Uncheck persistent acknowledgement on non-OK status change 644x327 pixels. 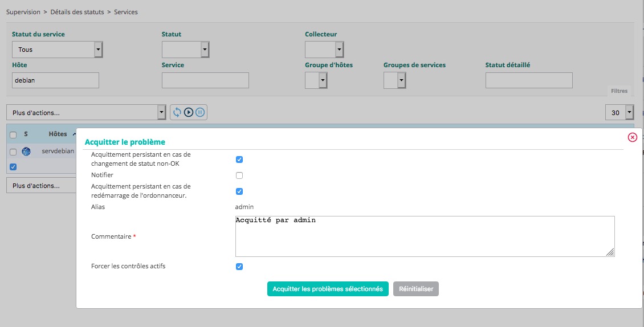tap(239, 160)
